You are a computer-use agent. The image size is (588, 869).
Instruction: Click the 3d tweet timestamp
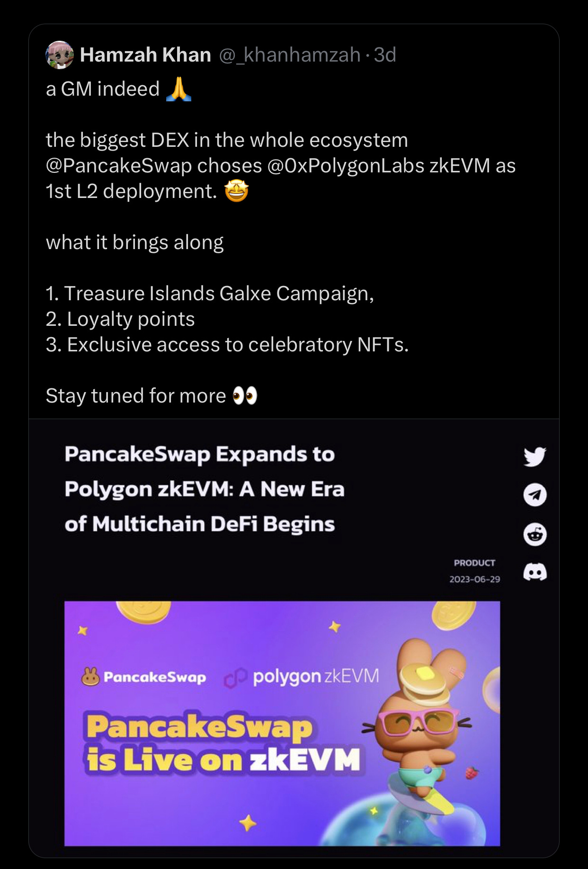tap(385, 55)
